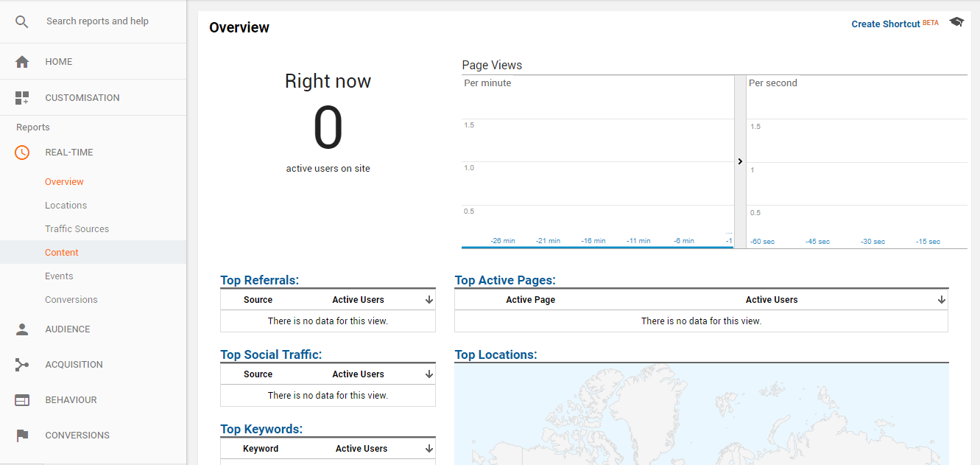The image size is (980, 465).
Task: Click the Top Locations world map
Action: [702, 414]
